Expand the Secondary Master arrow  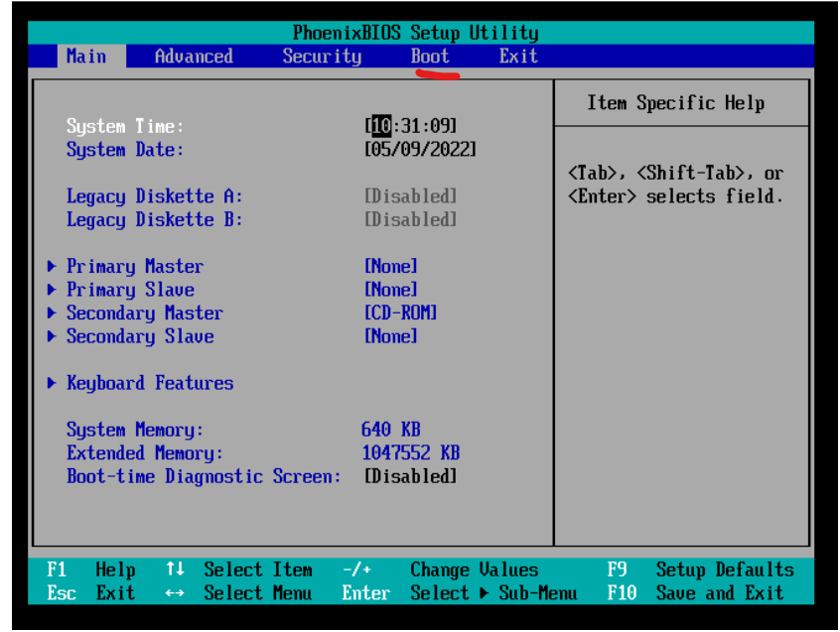click(52, 313)
